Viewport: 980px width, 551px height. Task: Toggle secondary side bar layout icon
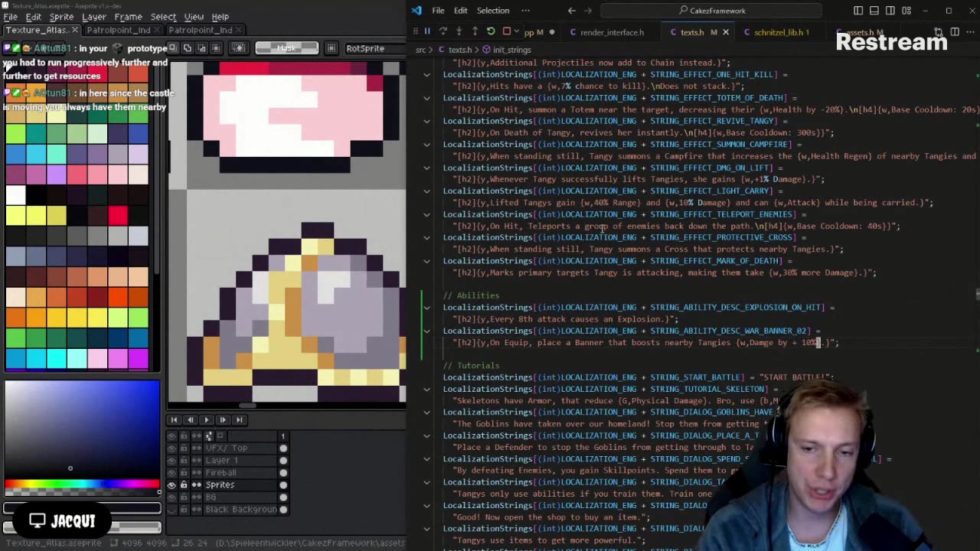[x=890, y=11]
